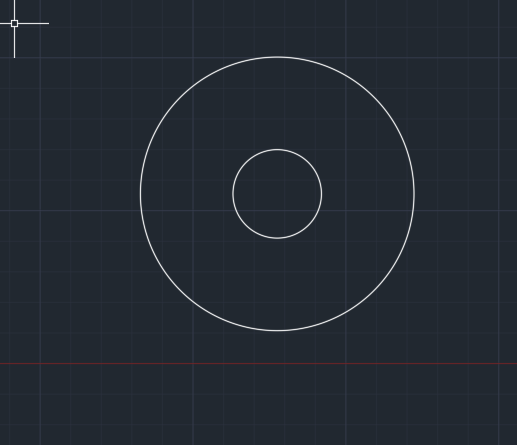Click the rightmost point of the inner circle

tap(322, 194)
